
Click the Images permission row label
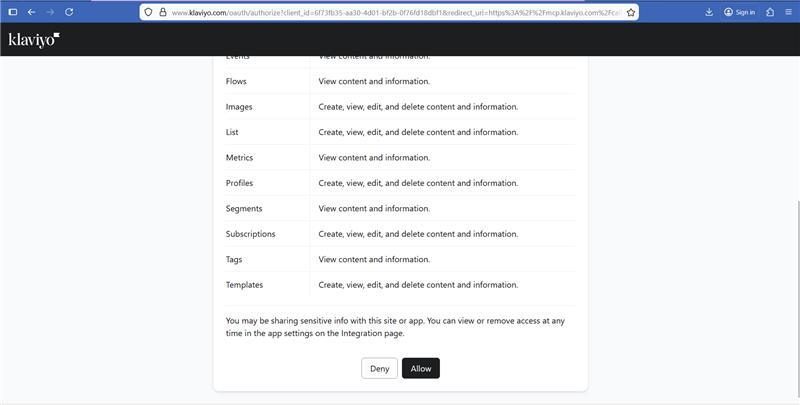tap(239, 106)
